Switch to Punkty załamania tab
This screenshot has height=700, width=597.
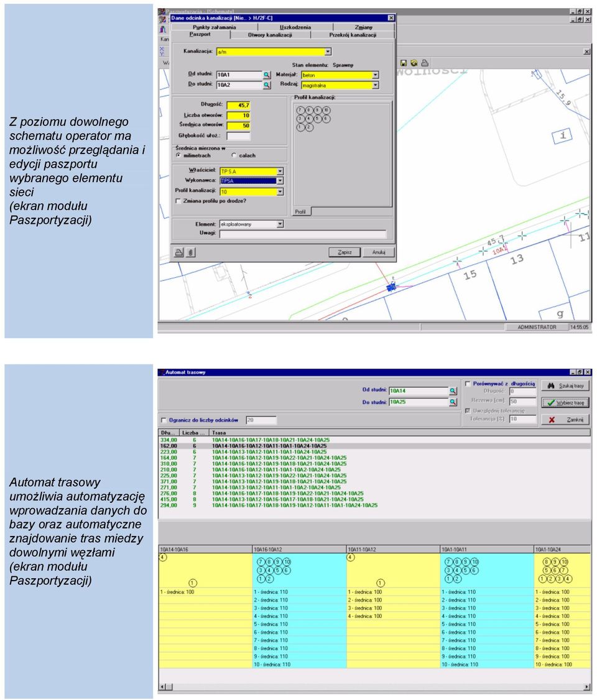click(215, 27)
